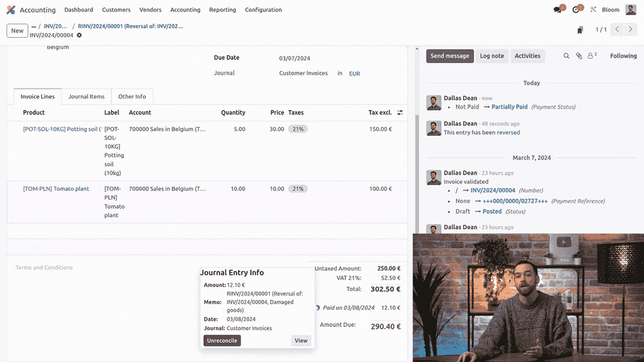Open the Activities clock icon in the top bar
Image resolution: width=644 pixels, height=362 pixels.
coord(575,9)
